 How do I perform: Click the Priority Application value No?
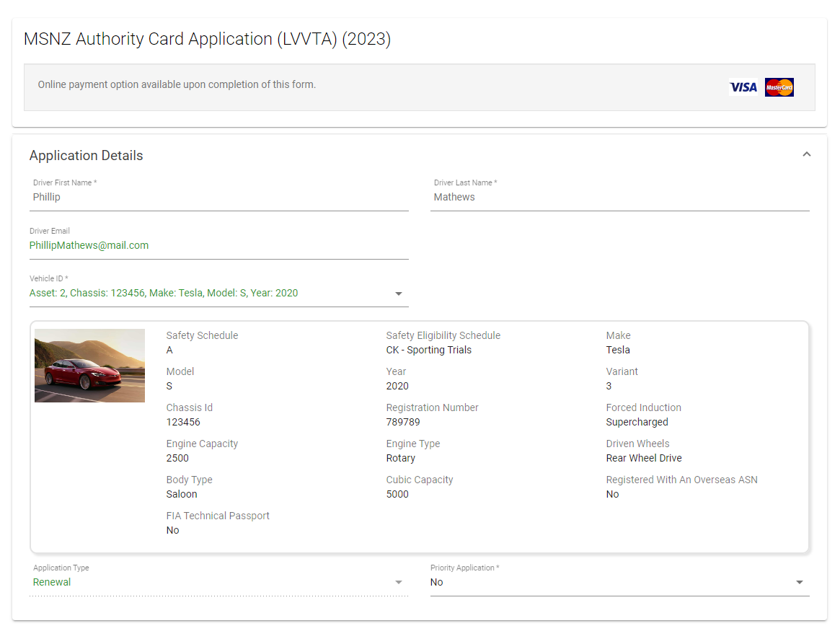click(437, 582)
